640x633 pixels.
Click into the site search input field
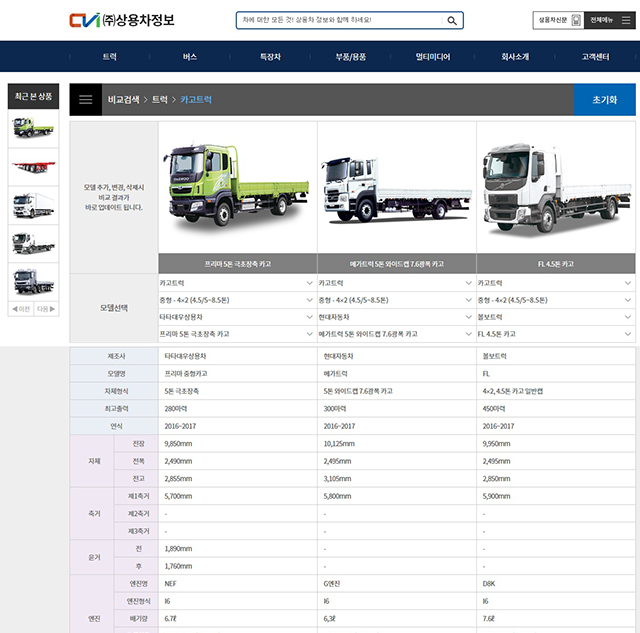point(340,21)
